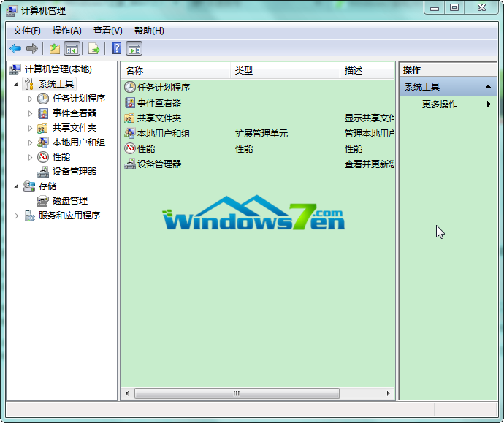Open the 查看(V) menu

coord(107,31)
